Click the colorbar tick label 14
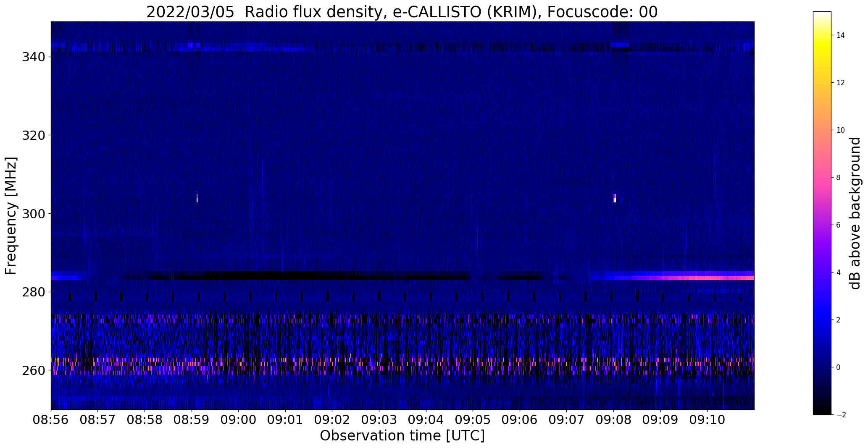The width and height of the screenshot is (868, 448). (x=841, y=35)
